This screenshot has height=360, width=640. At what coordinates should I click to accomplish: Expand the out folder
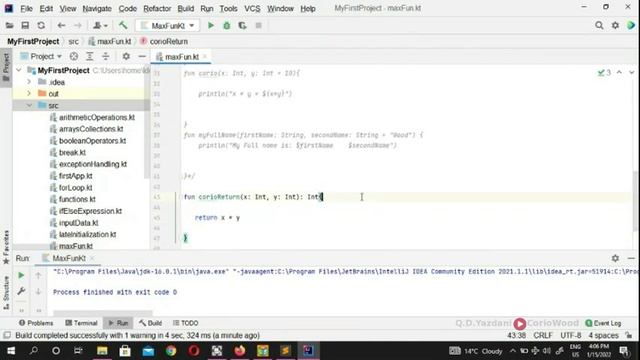click(x=29, y=93)
